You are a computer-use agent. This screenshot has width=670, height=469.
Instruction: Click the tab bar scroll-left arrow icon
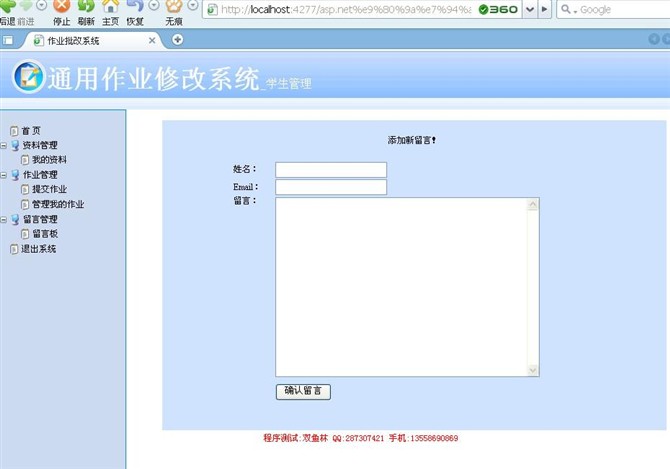coord(654,39)
